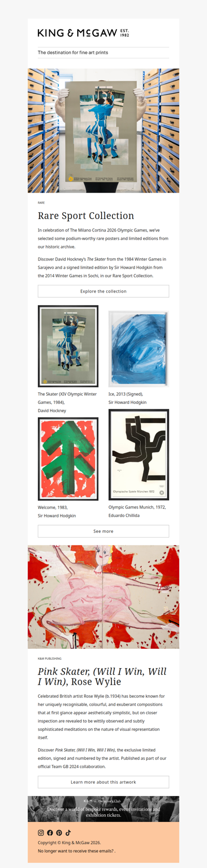The width and height of the screenshot is (207, 868).
Task: Click the See more button
Action: [103, 531]
